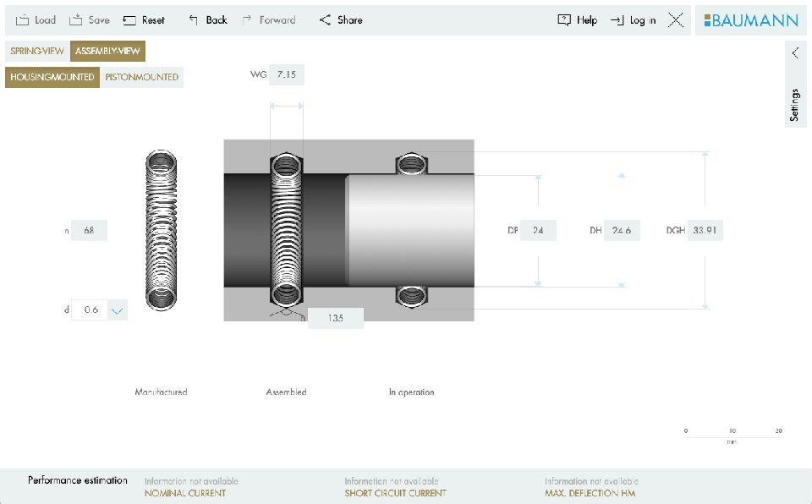Click the Log in text label

643,20
